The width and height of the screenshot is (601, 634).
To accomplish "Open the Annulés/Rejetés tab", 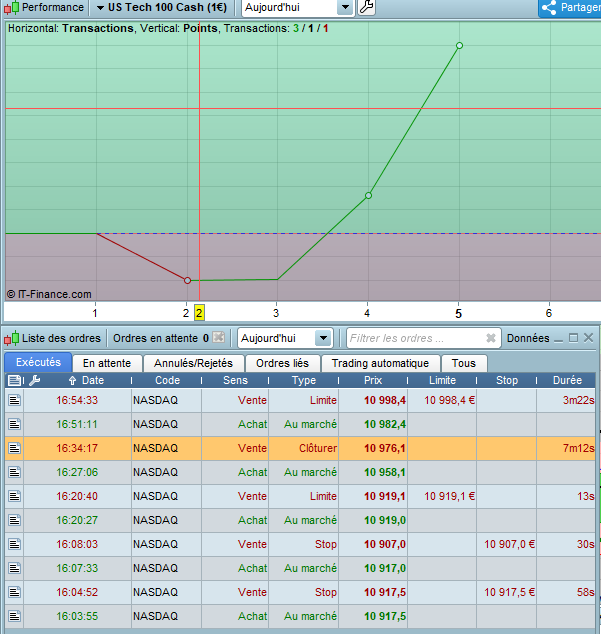I will click(194, 363).
